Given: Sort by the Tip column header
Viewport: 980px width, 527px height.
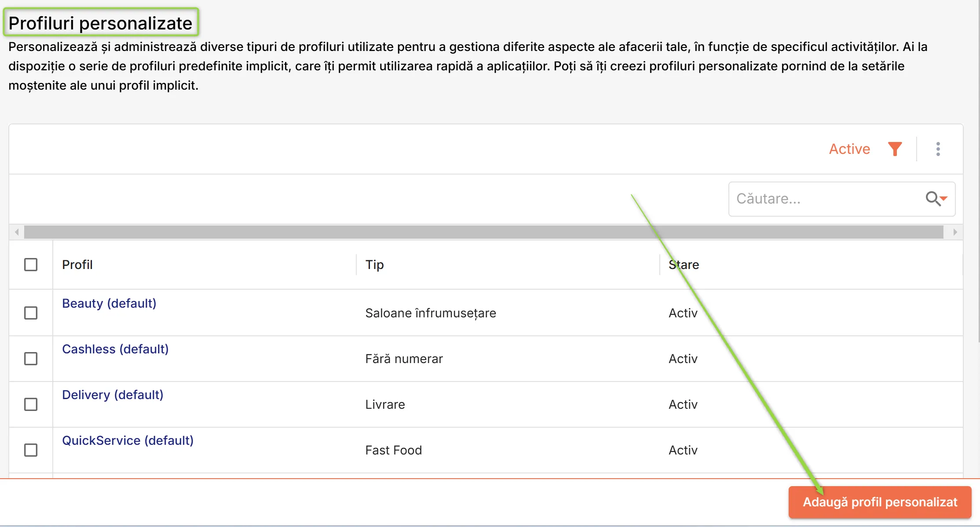Looking at the screenshot, I should [375, 265].
